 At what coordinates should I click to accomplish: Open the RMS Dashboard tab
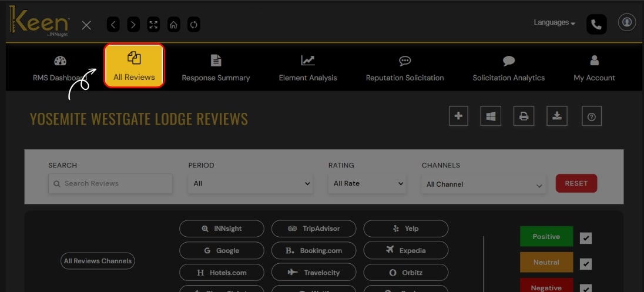[60, 68]
